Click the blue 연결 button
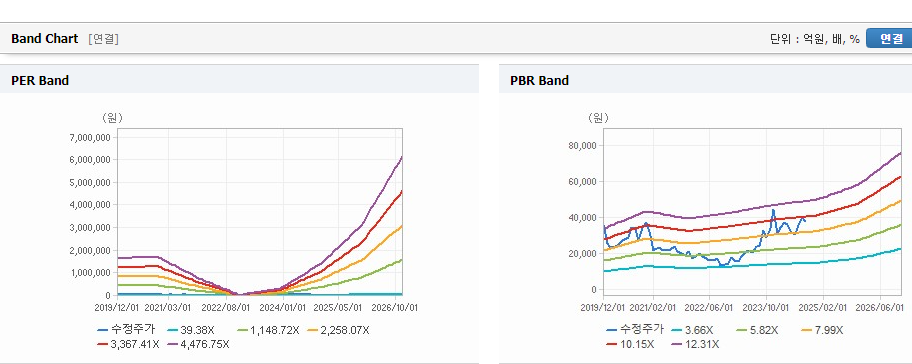 (889, 38)
